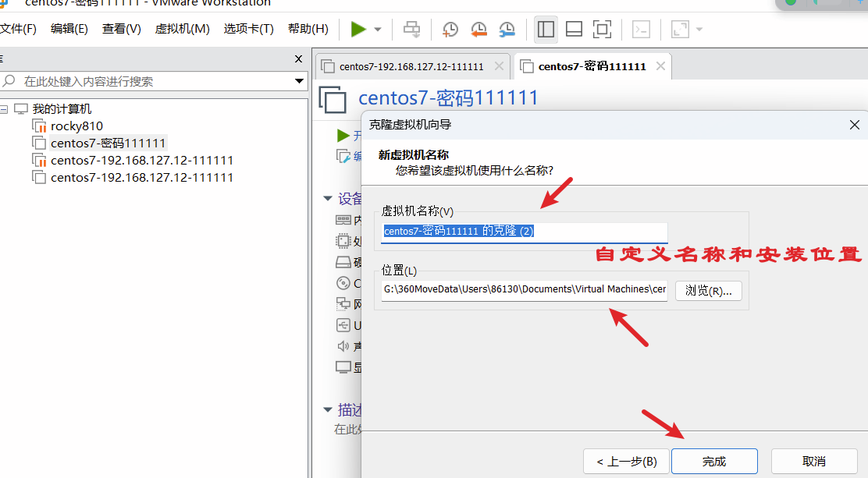Open the 文件(F) menu
868x478 pixels.
tap(18, 29)
